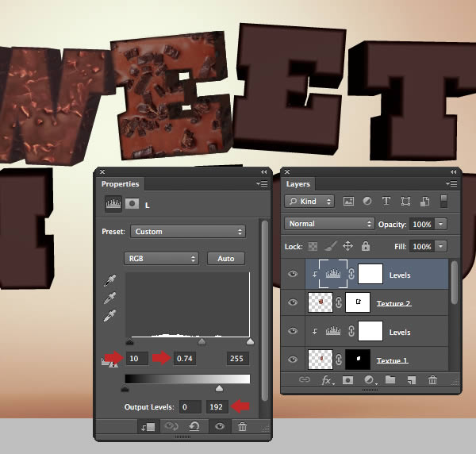Open the Opacity slider arrow
This screenshot has height=454, width=476.
[x=441, y=224]
